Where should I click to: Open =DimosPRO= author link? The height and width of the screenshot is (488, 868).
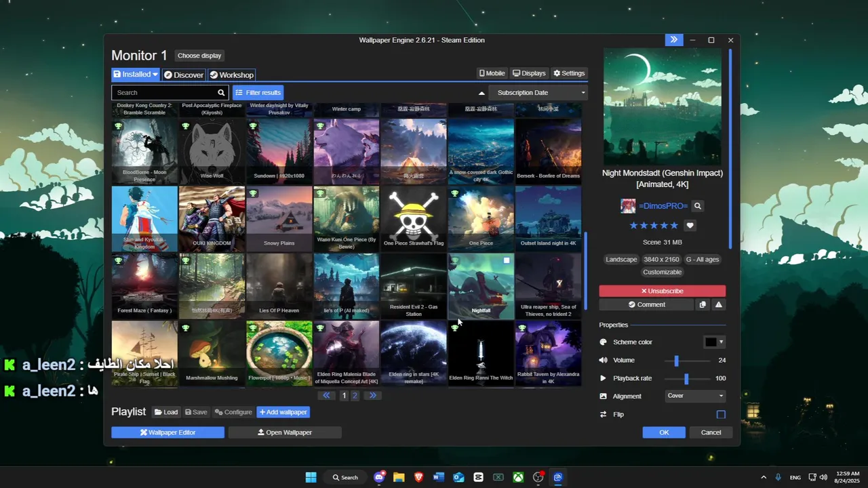click(x=663, y=206)
